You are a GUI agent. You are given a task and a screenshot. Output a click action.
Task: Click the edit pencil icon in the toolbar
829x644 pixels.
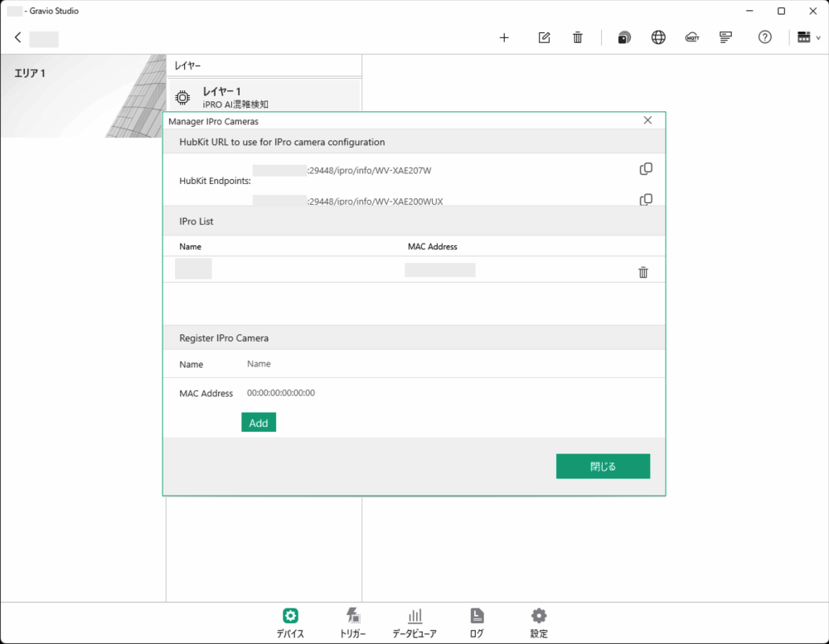tap(544, 37)
